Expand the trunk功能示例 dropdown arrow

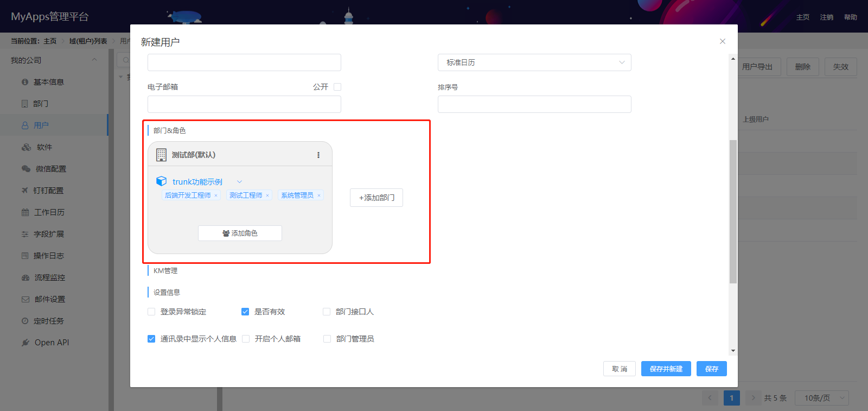point(239,182)
